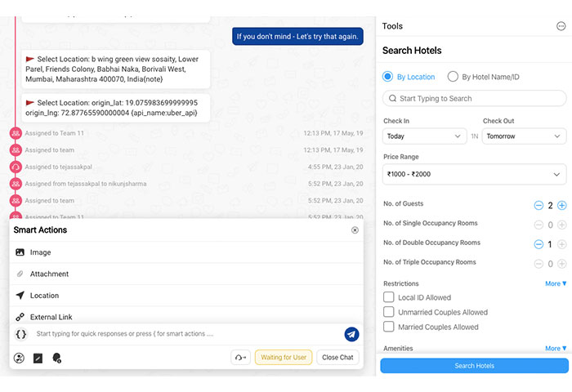Image resolution: width=572 pixels, height=392 pixels.
Task: Decrease the number of guests
Action: pyautogui.click(x=538, y=205)
